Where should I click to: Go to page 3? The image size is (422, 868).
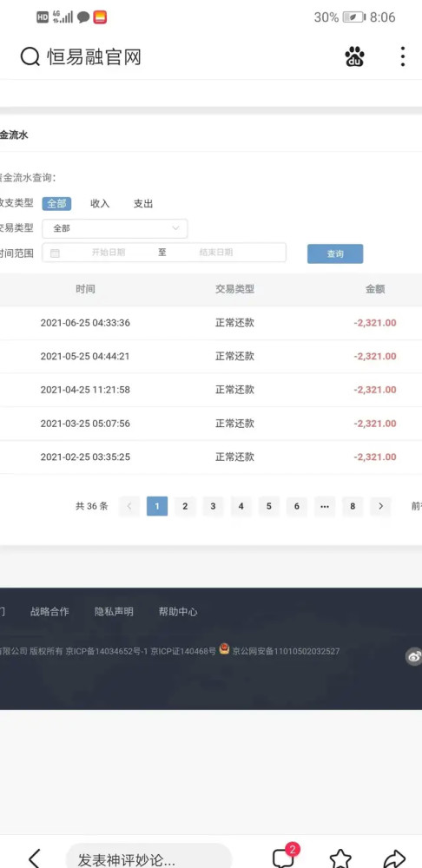pos(213,506)
